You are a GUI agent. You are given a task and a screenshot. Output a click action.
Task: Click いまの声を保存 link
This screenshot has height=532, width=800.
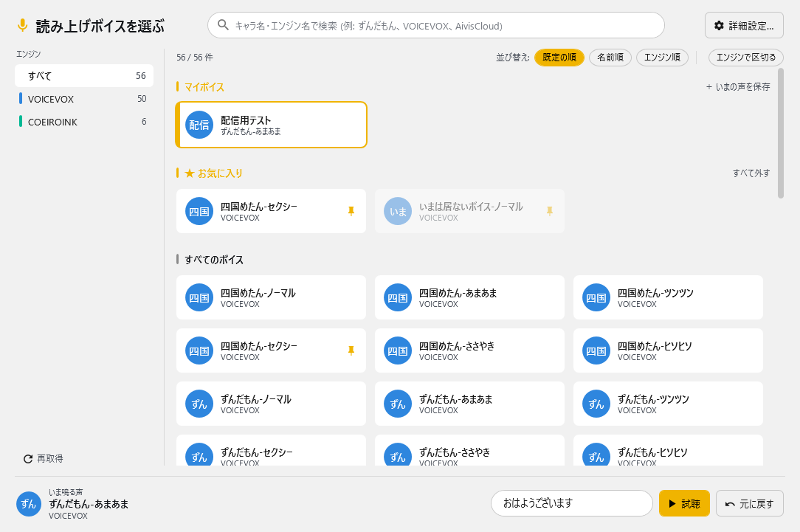[x=738, y=87]
